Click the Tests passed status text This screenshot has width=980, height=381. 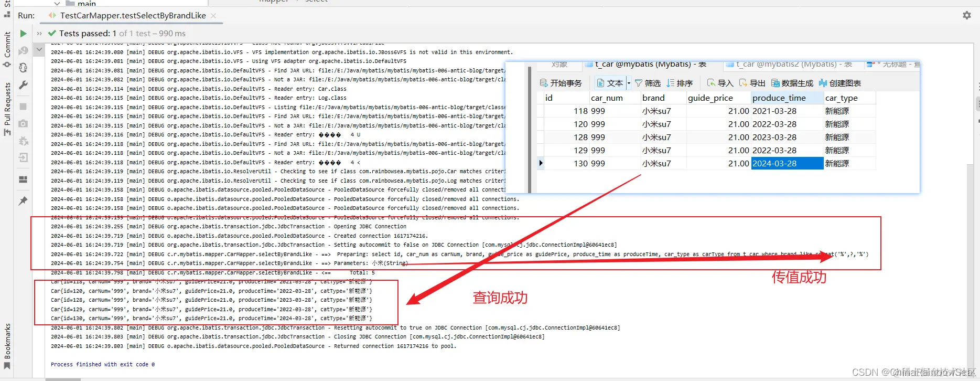[122, 34]
